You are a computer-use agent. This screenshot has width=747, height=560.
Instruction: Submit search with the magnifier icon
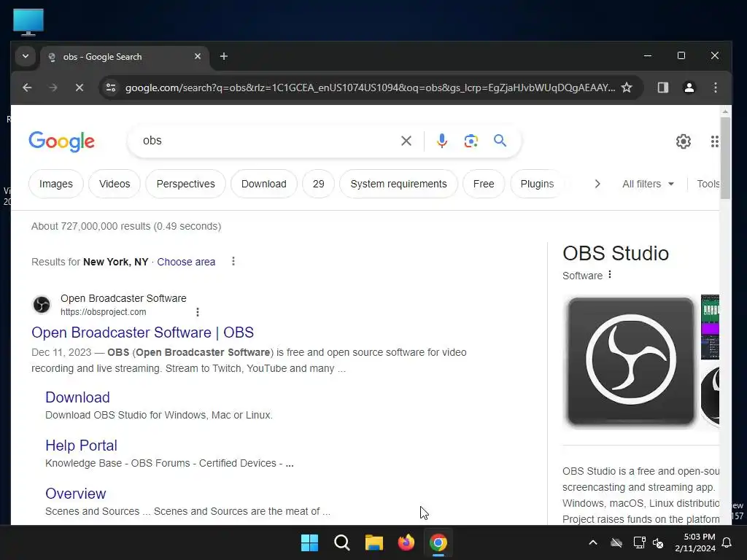[500, 141]
